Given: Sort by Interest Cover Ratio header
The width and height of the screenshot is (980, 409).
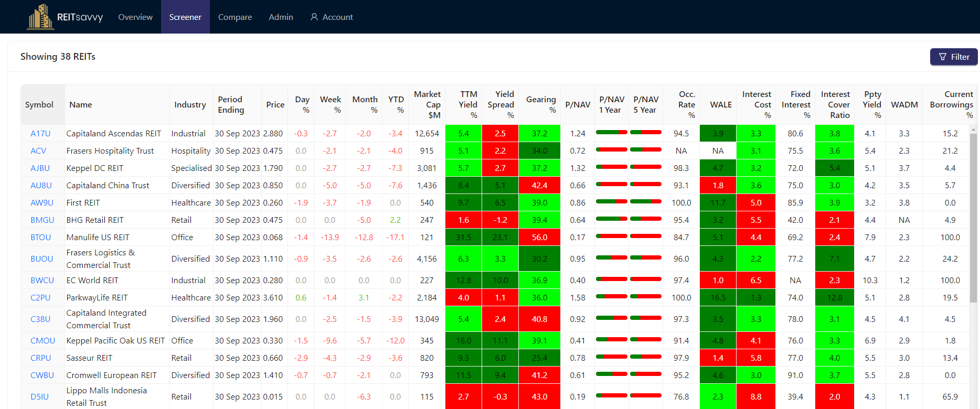Looking at the screenshot, I should click(x=835, y=104).
